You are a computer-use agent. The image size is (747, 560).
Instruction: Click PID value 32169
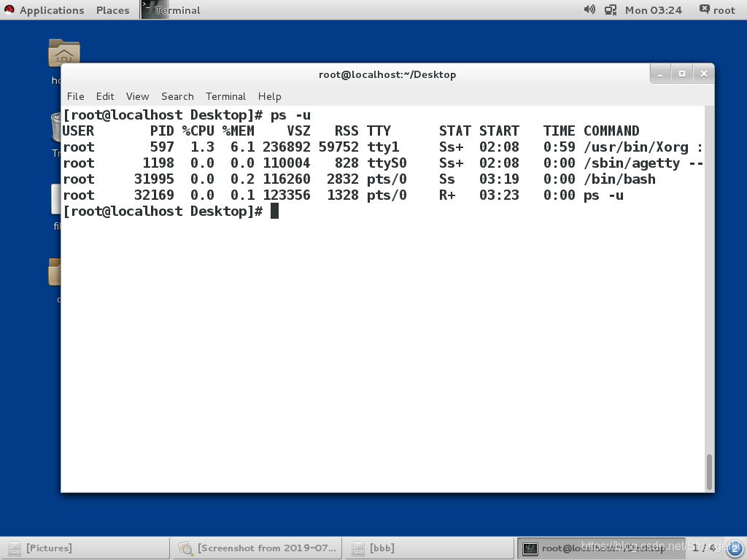click(x=155, y=195)
